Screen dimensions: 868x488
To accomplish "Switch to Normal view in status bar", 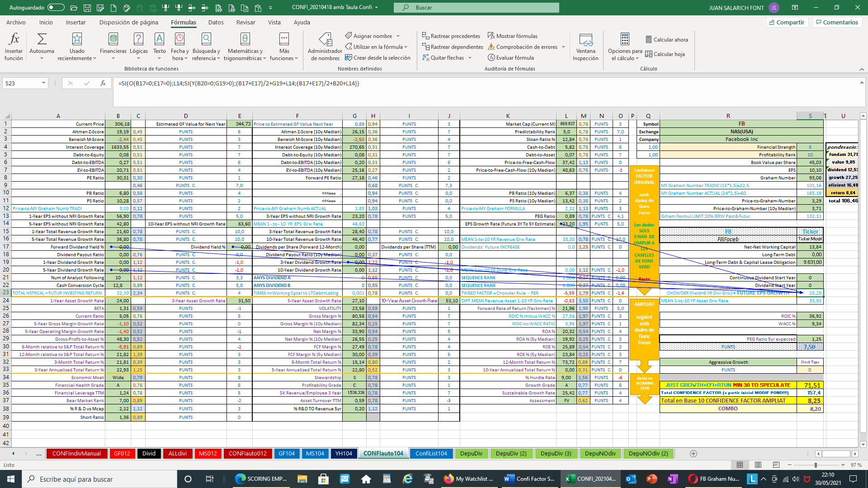I will [740, 465].
